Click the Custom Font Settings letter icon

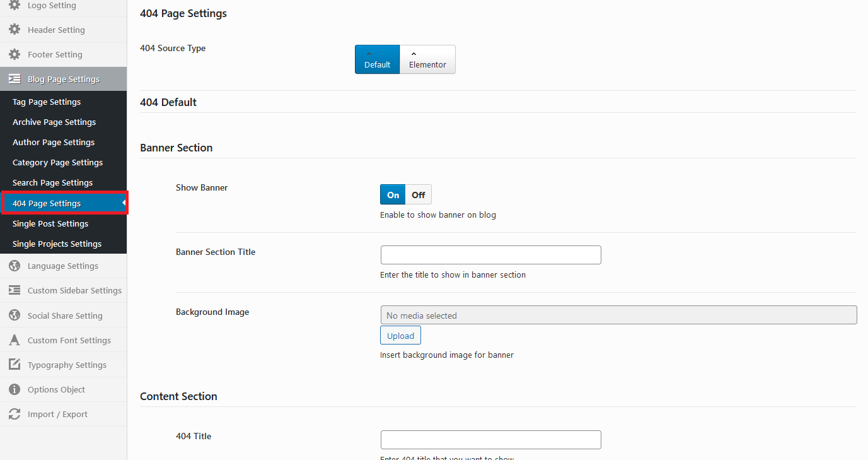click(14, 340)
